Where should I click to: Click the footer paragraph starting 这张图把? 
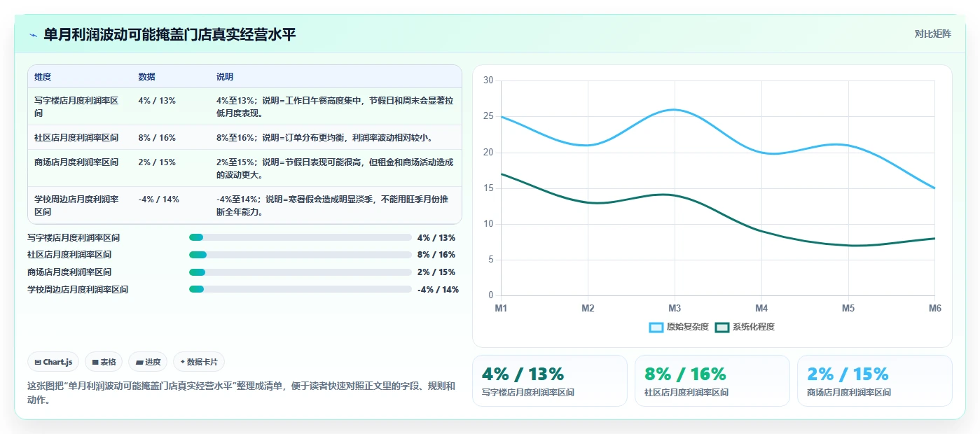(x=241, y=393)
